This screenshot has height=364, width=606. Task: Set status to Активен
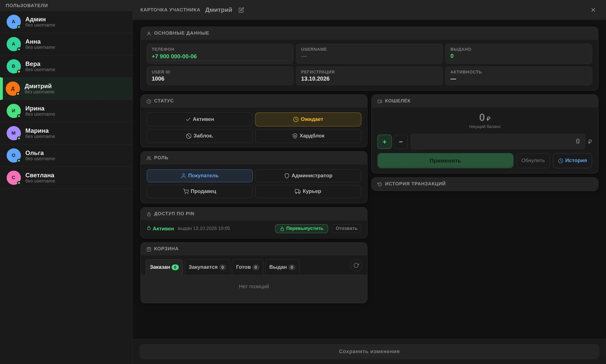199,119
